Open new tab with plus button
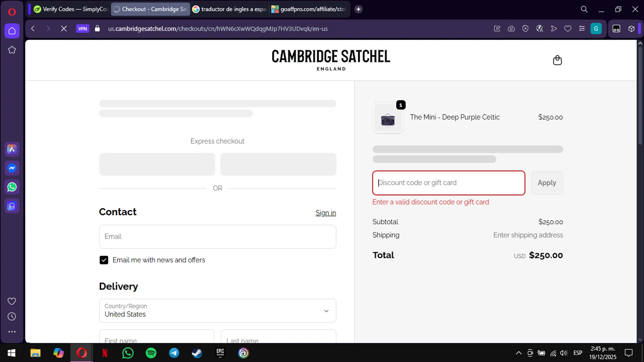This screenshot has height=362, width=644. tap(358, 9)
